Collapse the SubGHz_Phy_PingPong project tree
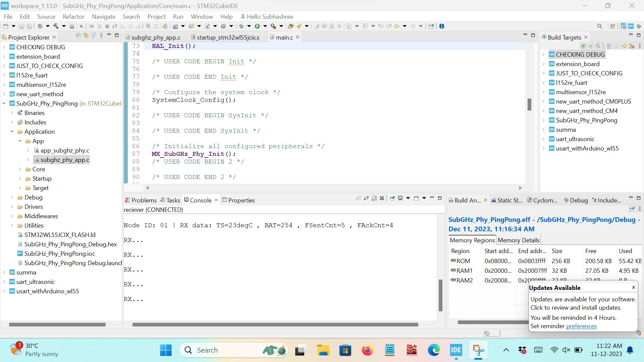The image size is (644, 362). click(4, 104)
